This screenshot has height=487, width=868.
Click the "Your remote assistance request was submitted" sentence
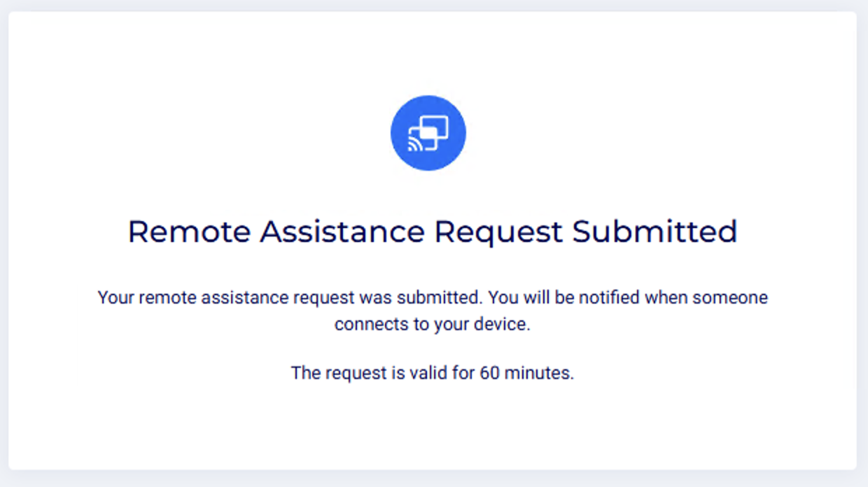[x=290, y=297]
